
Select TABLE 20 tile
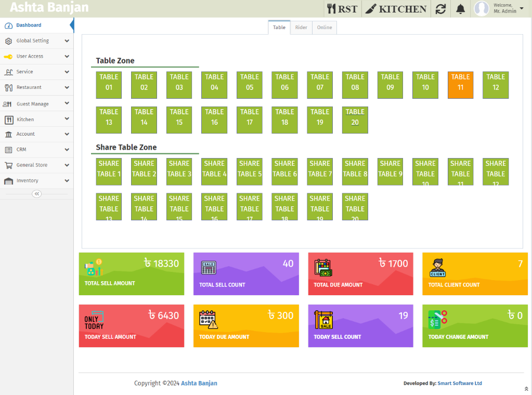[355, 120]
